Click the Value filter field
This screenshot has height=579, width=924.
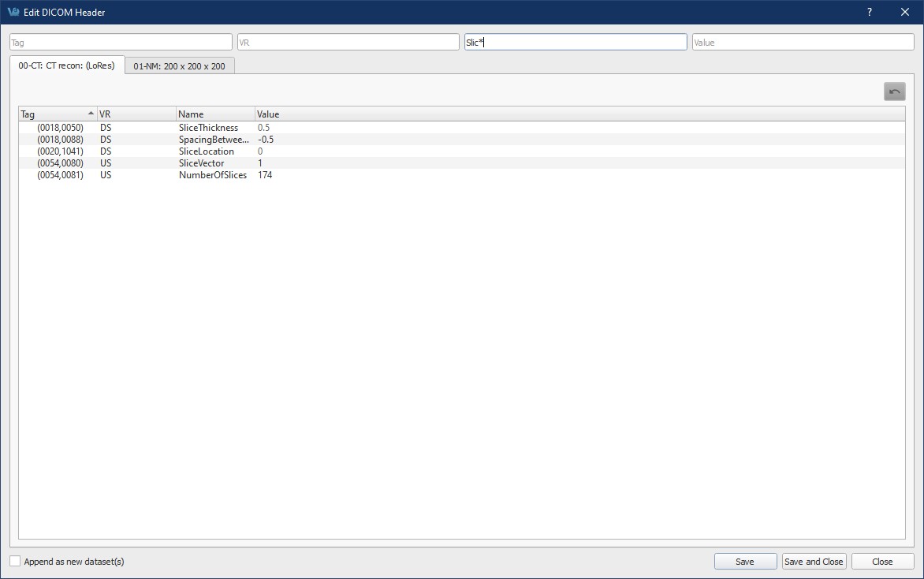click(x=802, y=41)
